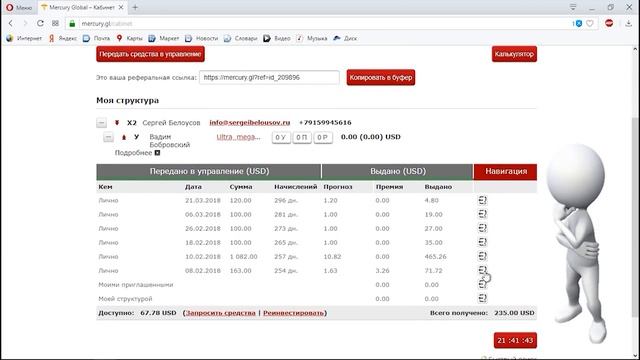Open the Словари bookmark
Viewport: 640px width, 360px height.
pos(241,38)
